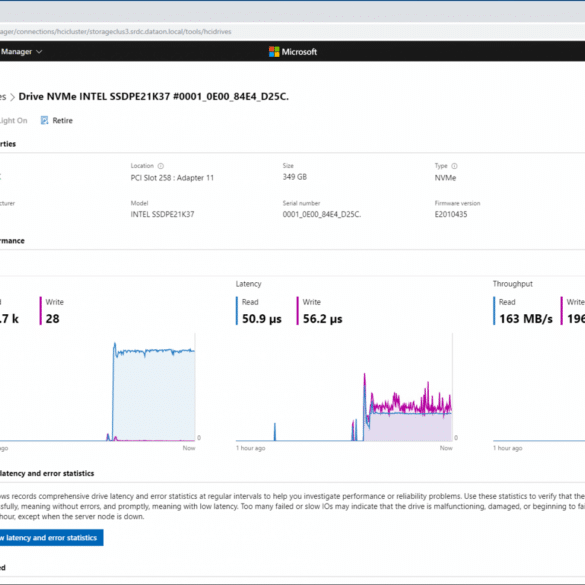Click the Retire drive icon
This screenshot has width=585, height=585.
click(44, 120)
